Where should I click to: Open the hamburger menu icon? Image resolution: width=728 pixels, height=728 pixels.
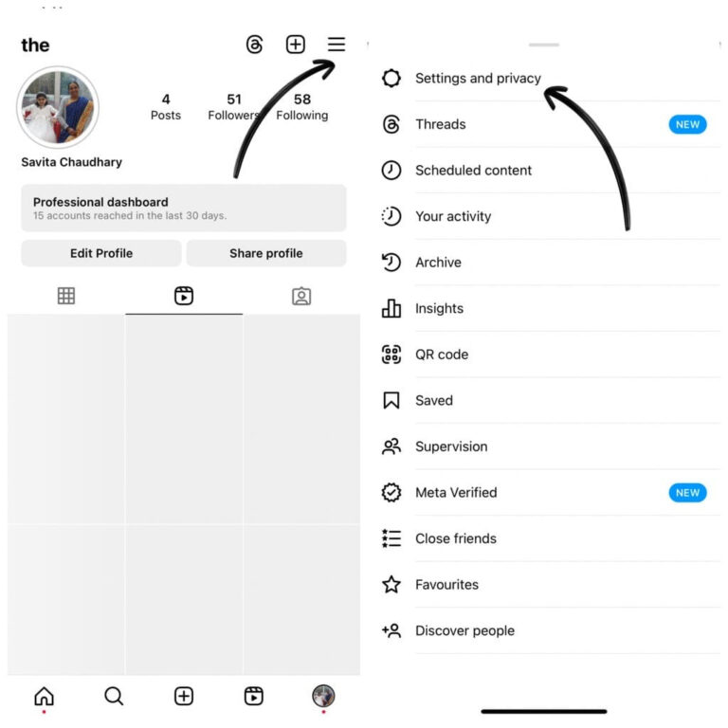(x=337, y=45)
